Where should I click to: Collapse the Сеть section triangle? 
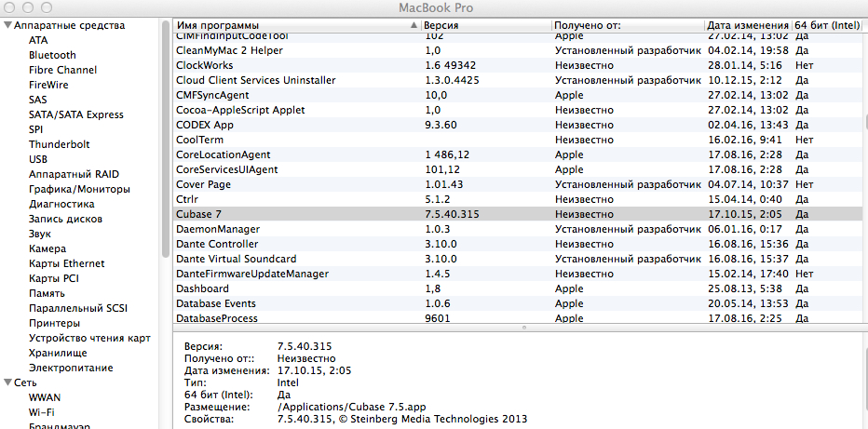pyautogui.click(x=8, y=382)
